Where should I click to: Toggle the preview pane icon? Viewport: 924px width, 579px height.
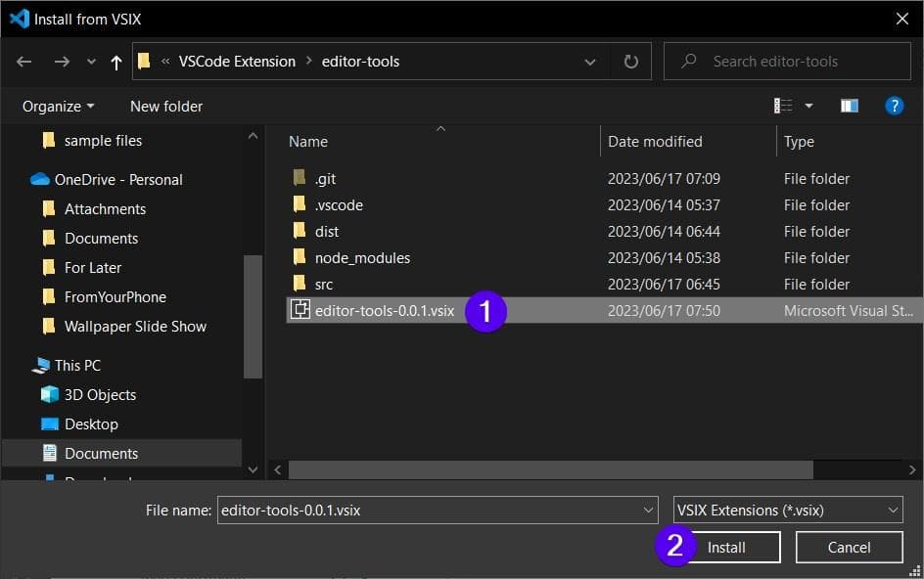coord(850,106)
